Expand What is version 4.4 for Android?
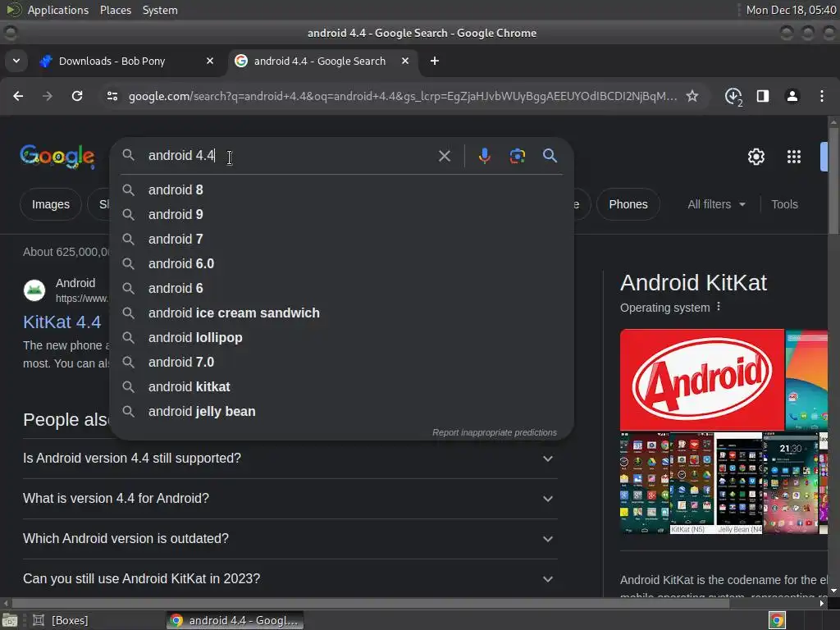Viewport: 840px width, 630px height. 290,499
